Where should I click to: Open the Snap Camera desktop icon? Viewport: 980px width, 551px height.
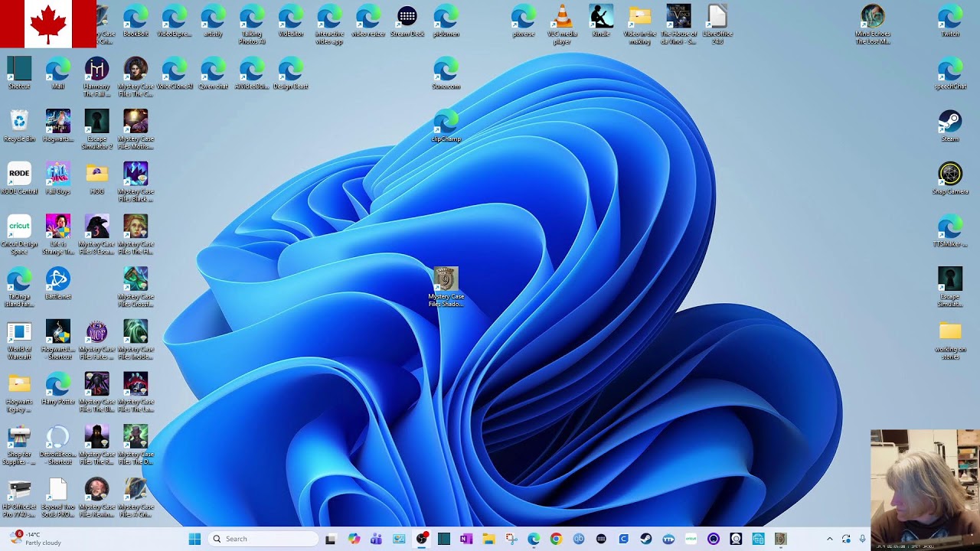950,178
